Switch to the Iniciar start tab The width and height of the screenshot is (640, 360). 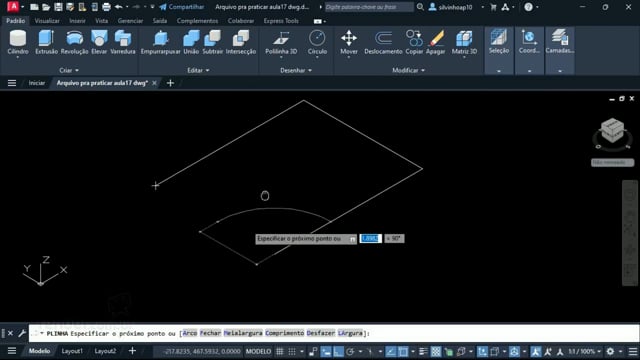pos(36,83)
